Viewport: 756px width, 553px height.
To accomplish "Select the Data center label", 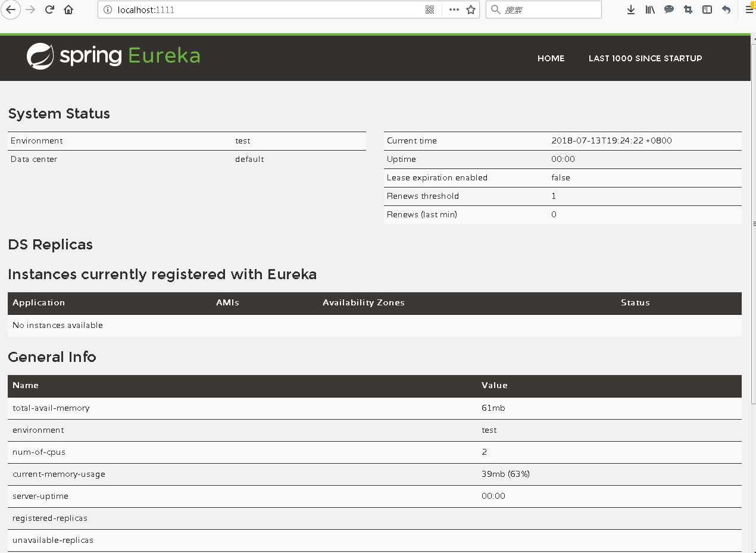I will coord(34,160).
